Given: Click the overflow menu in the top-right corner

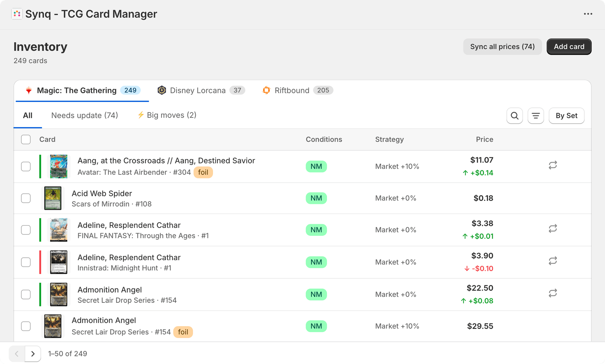Looking at the screenshot, I should coord(588,14).
